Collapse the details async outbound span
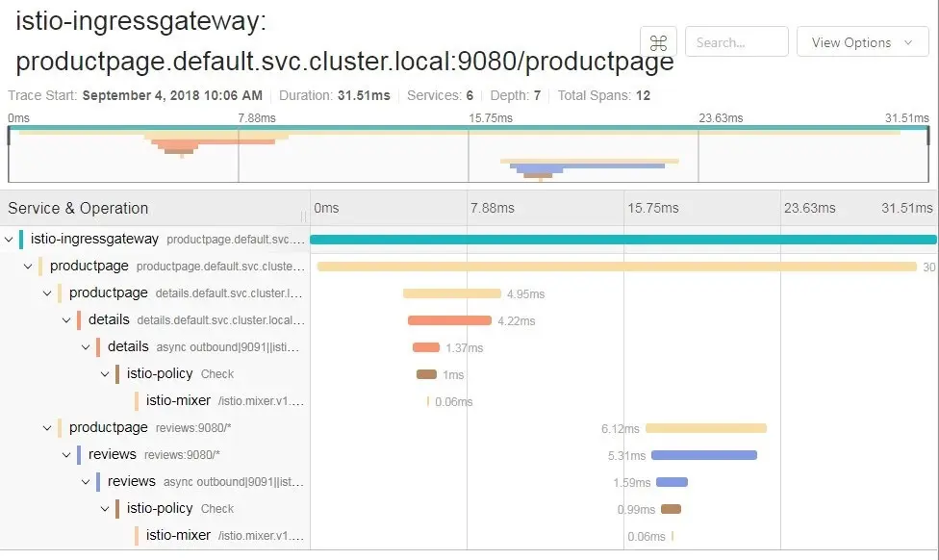The width and height of the screenshot is (939, 560). (x=86, y=346)
